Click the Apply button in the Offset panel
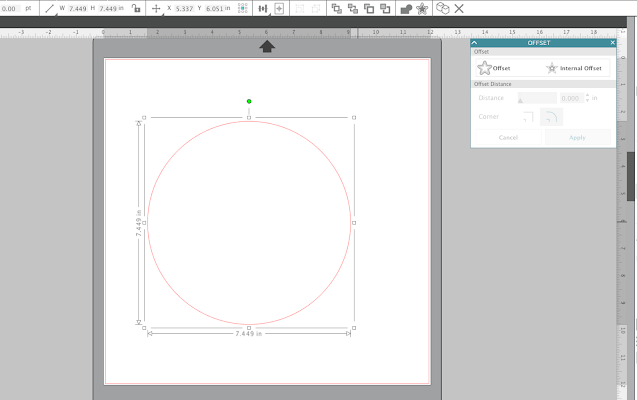 [577, 138]
